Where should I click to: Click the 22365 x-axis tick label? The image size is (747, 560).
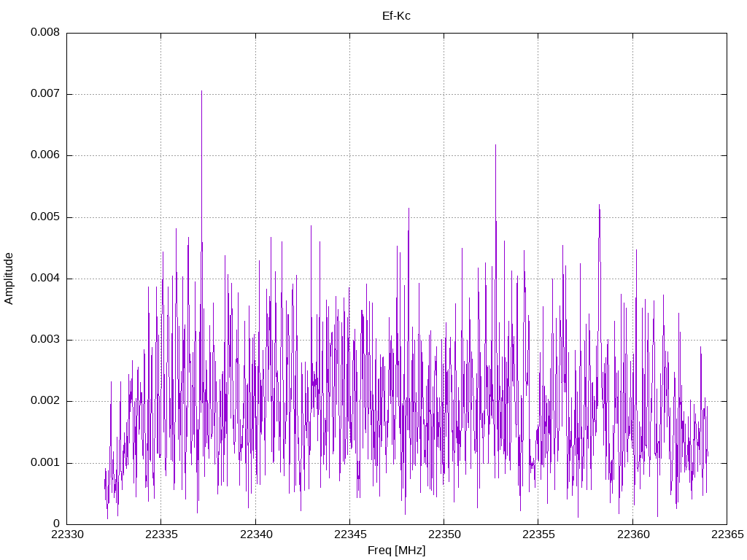coord(727,534)
